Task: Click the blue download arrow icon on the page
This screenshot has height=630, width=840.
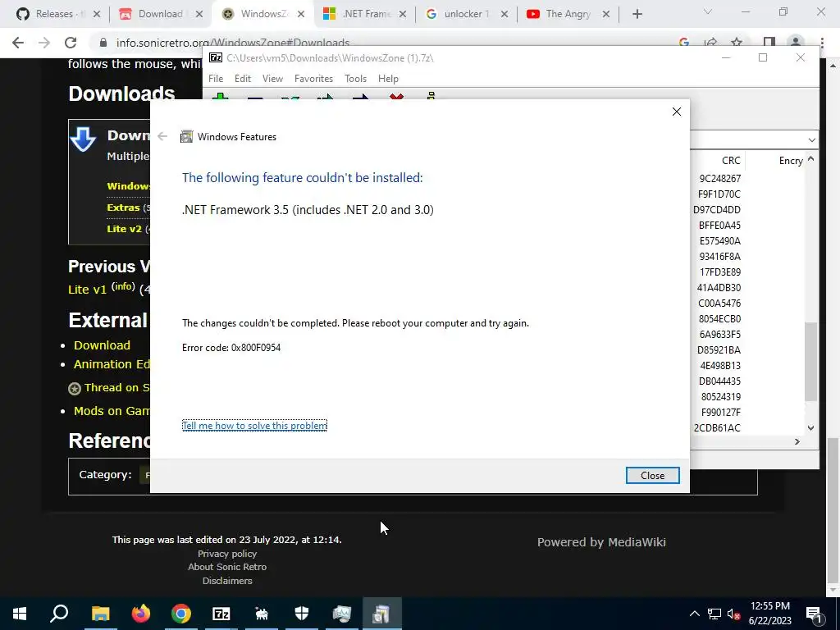Action: [x=83, y=139]
